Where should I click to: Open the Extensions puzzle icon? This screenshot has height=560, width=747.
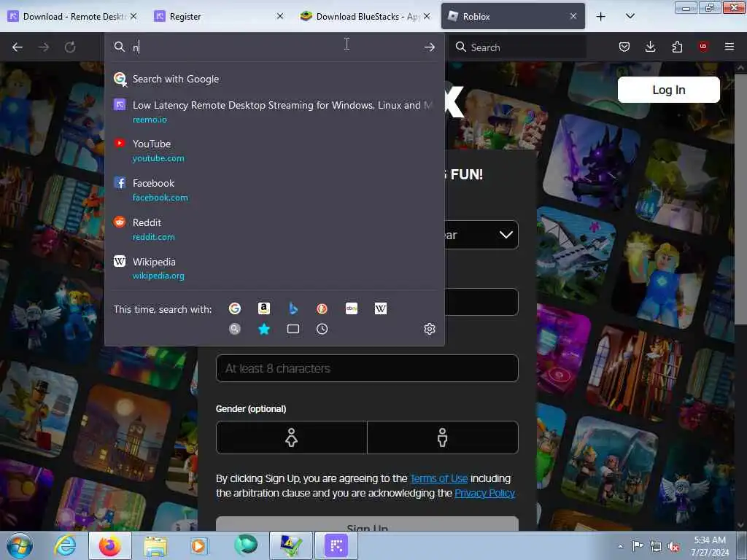(677, 47)
